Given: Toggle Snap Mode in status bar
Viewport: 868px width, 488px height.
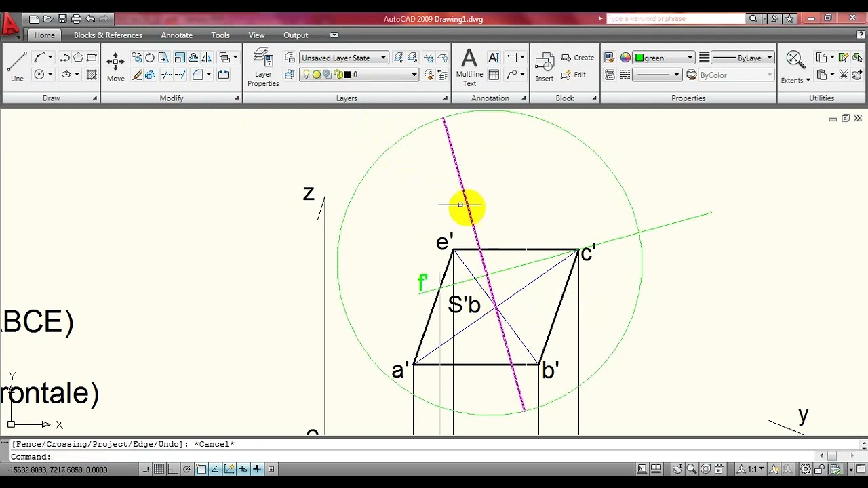Looking at the screenshot, I should click(145, 468).
